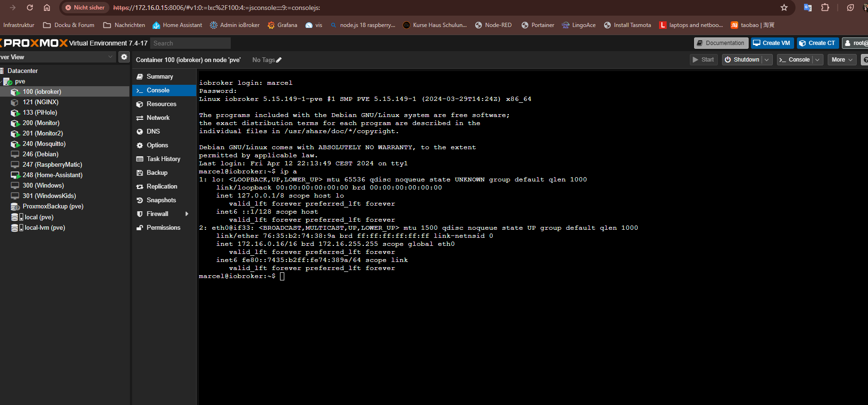Image resolution: width=868 pixels, height=405 pixels.
Task: Open the Docku & Forum bookmark folder
Action: 68,25
